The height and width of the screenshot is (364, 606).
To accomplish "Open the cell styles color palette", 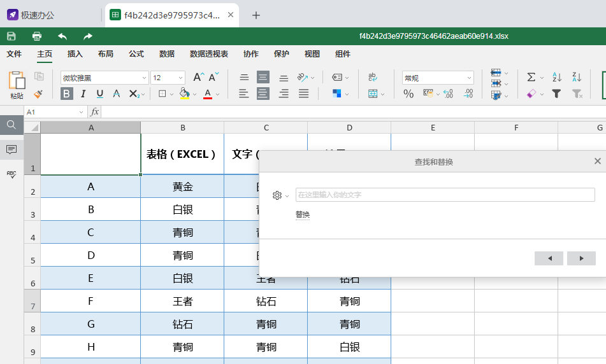I will tap(336, 94).
